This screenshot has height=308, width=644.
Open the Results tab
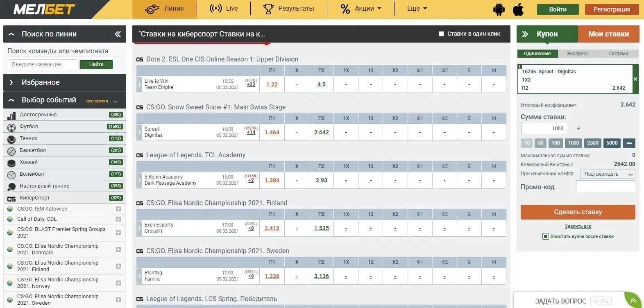(288, 9)
